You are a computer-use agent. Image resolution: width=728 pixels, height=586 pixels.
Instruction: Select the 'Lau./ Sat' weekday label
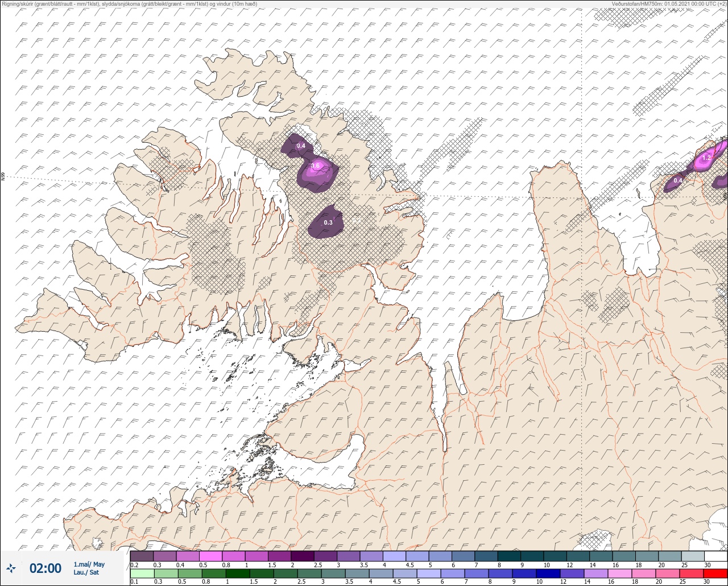coord(86,572)
